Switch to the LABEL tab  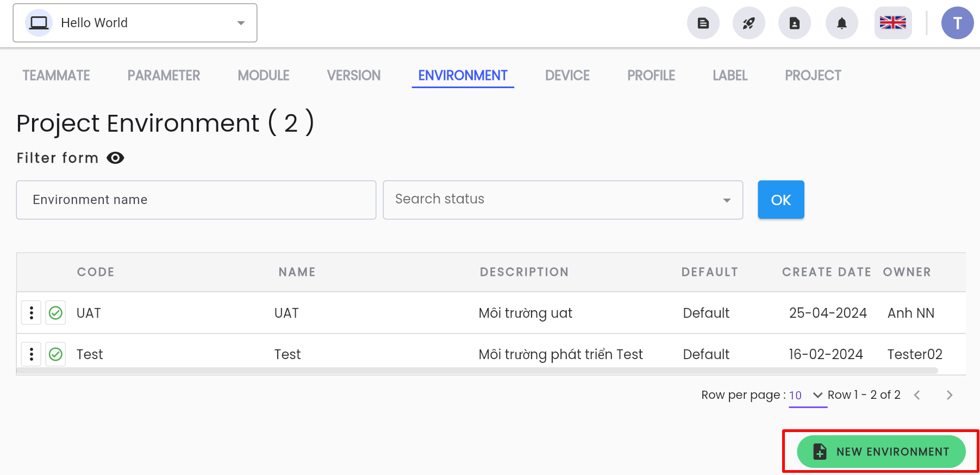click(x=730, y=76)
